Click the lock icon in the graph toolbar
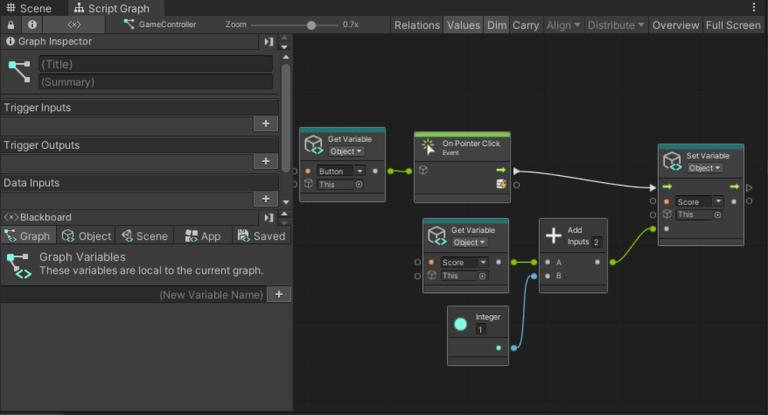Screen dimensions: 768x415 11,25
